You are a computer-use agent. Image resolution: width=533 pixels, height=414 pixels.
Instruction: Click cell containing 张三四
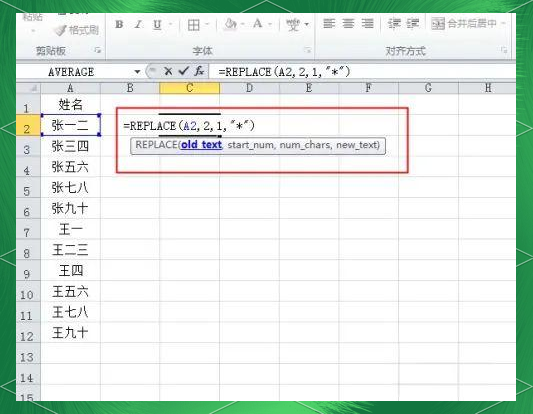click(70, 146)
